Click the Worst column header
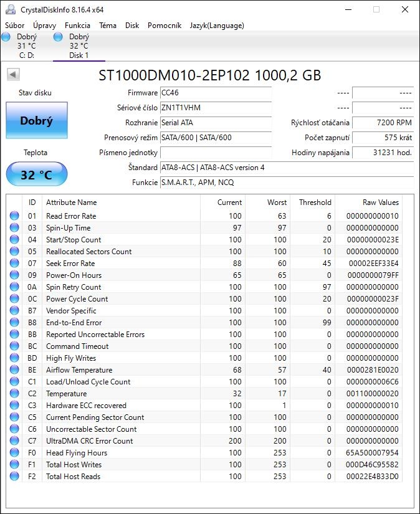 tap(267, 202)
